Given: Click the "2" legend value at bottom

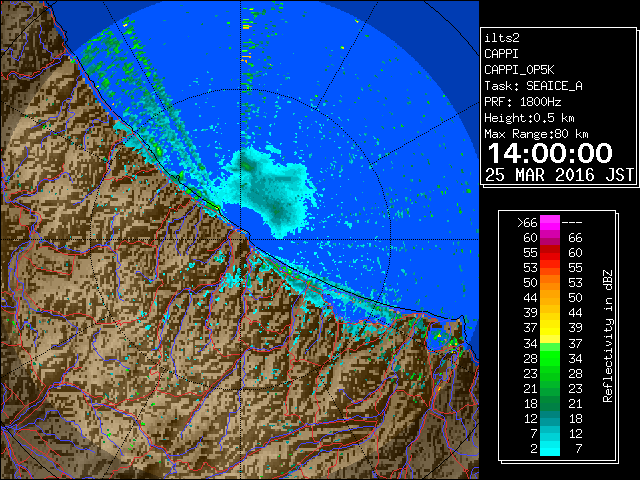Looking at the screenshot, I should [533, 449].
